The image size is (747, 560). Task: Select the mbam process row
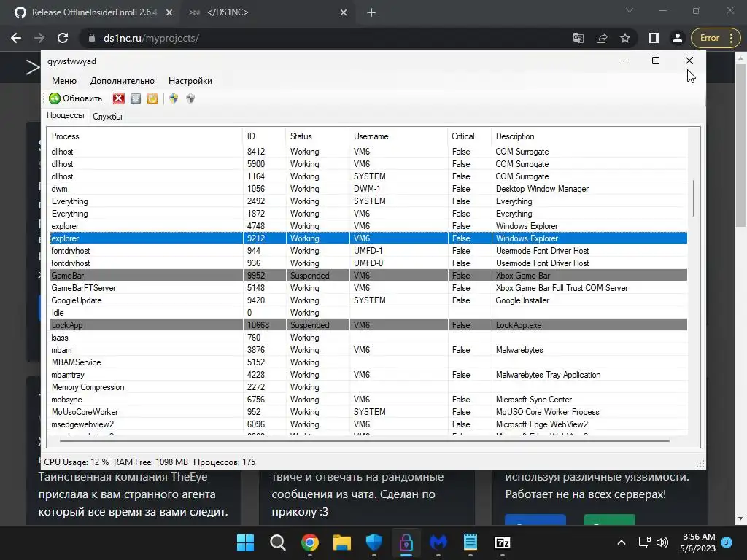point(368,349)
